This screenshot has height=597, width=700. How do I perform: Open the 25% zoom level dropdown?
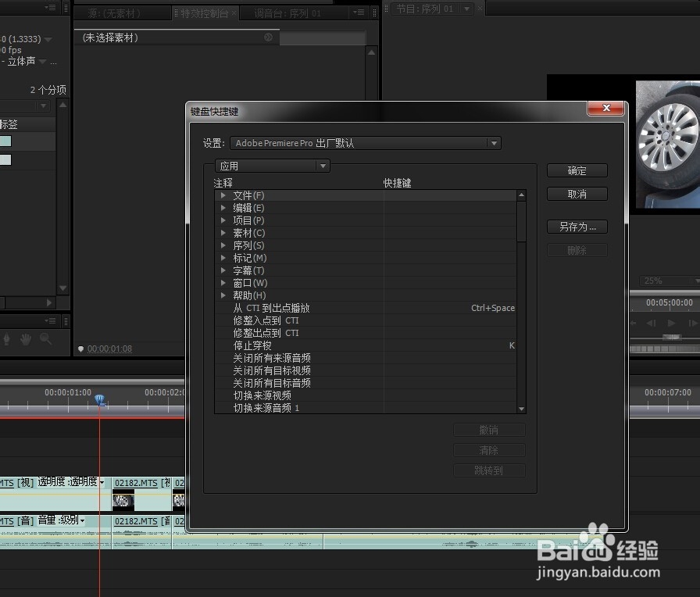670,281
